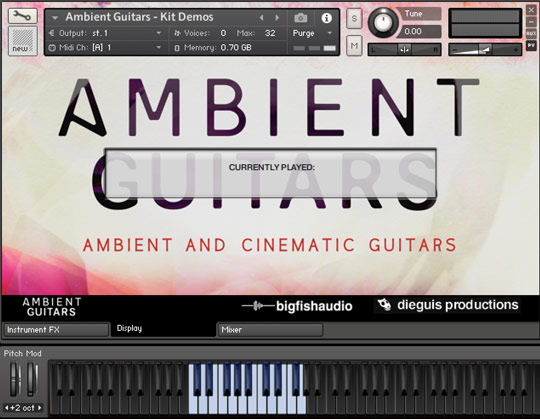Open the Midi Ch [A] 1 dropdown
The height and width of the screenshot is (419, 540).
(159, 48)
